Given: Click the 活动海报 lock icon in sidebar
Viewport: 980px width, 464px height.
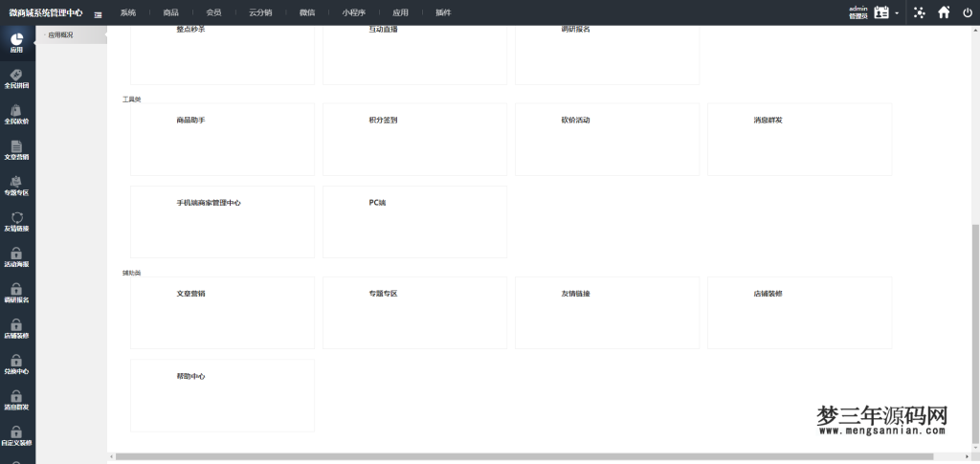Looking at the screenshot, I should [17, 256].
